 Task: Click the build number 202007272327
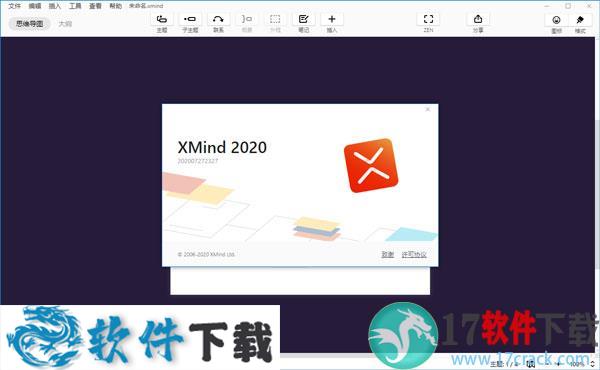point(197,161)
